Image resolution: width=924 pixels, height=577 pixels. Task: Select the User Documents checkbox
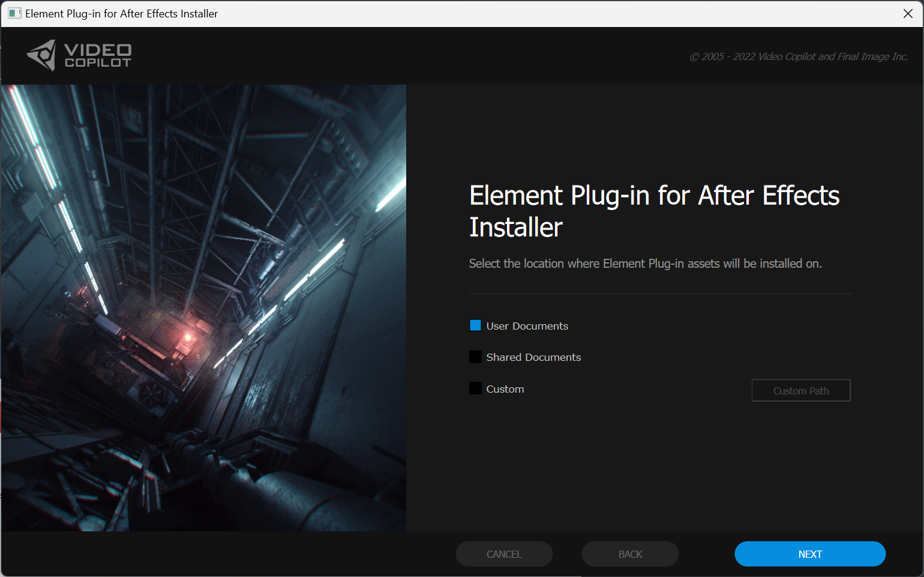pos(475,325)
